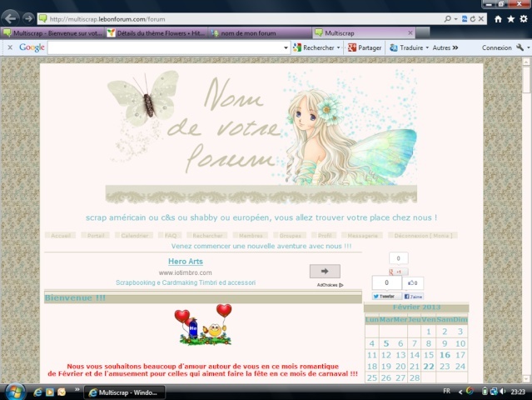532x400 pixels.
Task: Click the FR language indicator
Action: point(446,391)
